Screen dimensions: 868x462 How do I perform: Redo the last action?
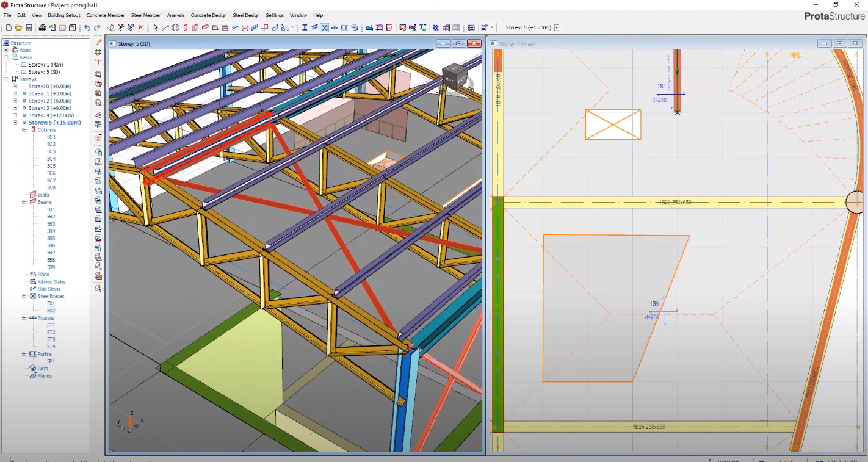point(97,27)
